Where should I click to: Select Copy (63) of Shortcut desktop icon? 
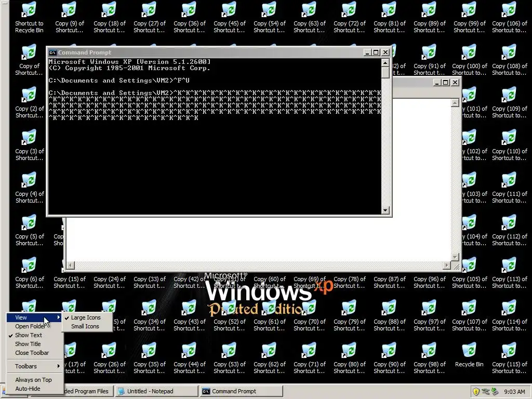tap(310, 17)
